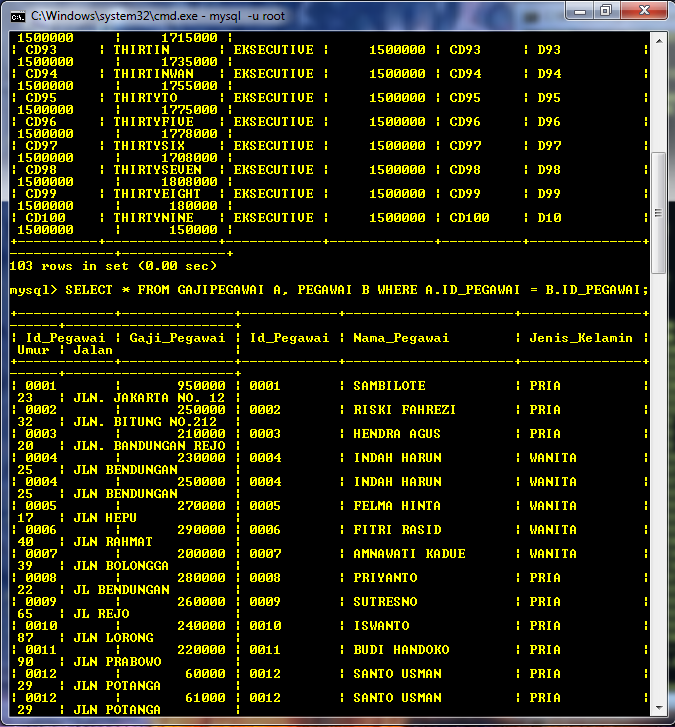The height and width of the screenshot is (727, 675).
Task: Click the name THIRTINWAN
Action: coord(153,74)
